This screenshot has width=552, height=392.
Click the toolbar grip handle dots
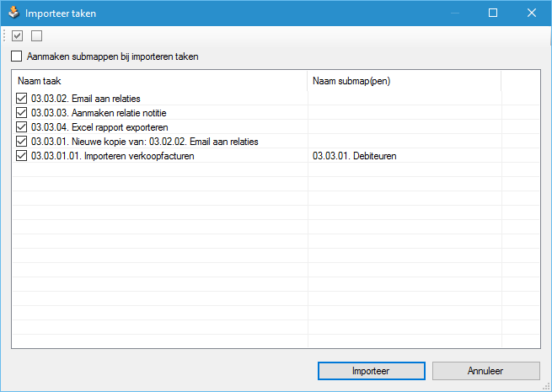tap(4, 35)
